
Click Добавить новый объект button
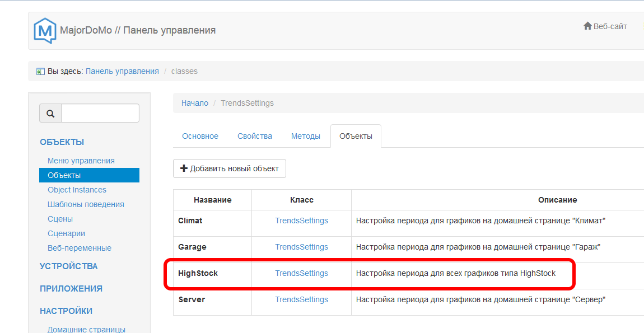coord(230,168)
